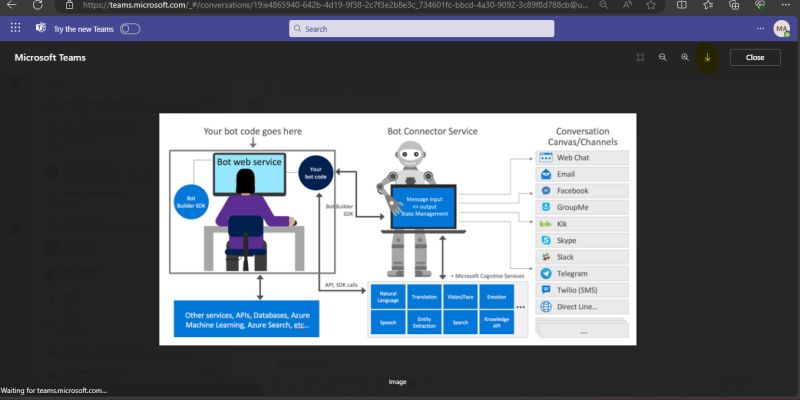This screenshot has height=400, width=800.
Task: Open the browser favorites list
Action: [708, 5]
